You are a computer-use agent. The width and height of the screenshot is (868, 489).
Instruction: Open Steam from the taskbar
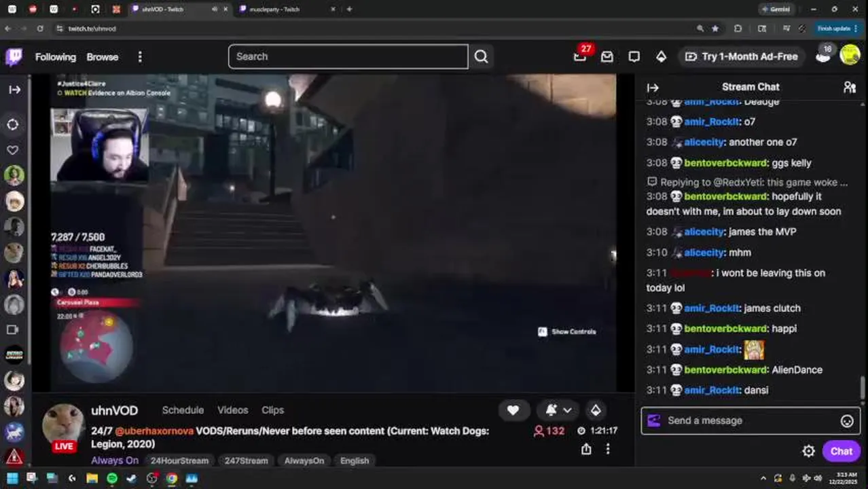pos(132,478)
